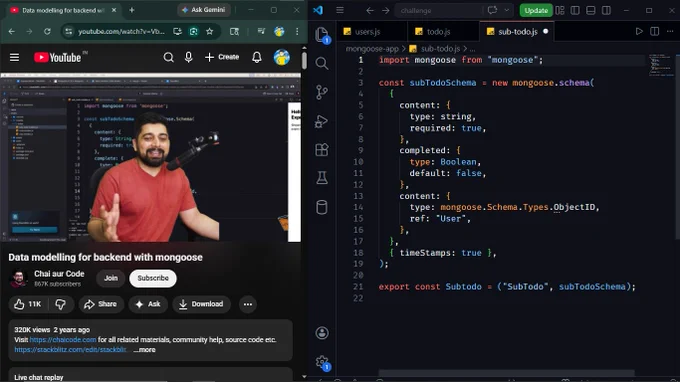Image resolution: width=680 pixels, height=382 pixels.
Task: Toggle the secondary side bar in VS Code
Action: (606, 10)
